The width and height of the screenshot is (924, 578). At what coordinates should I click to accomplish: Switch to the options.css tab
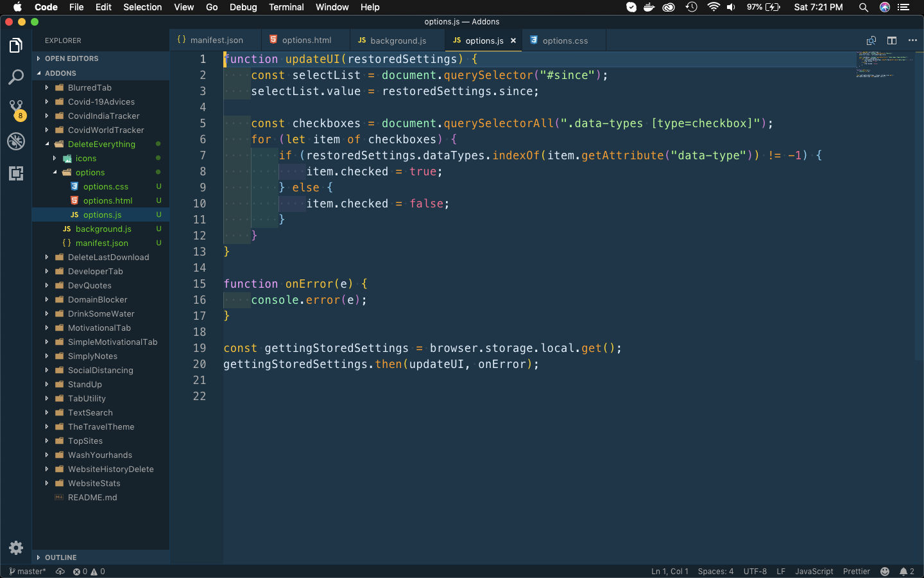coord(565,40)
